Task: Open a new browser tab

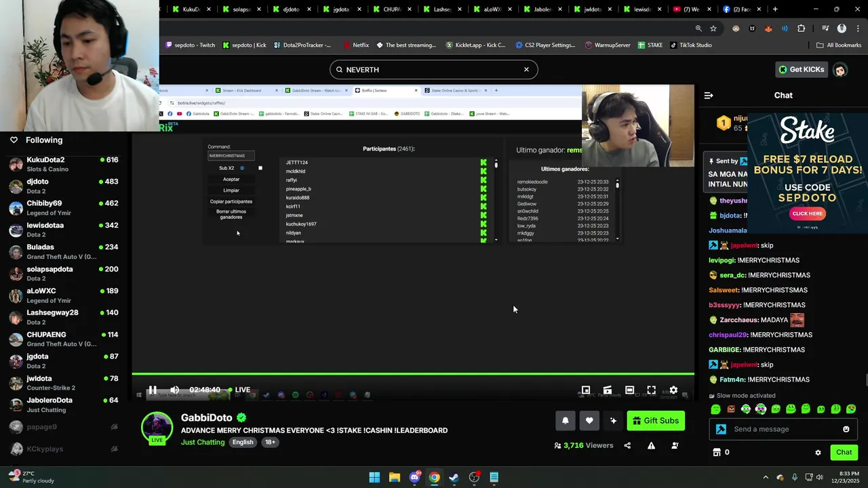Action: [775, 9]
